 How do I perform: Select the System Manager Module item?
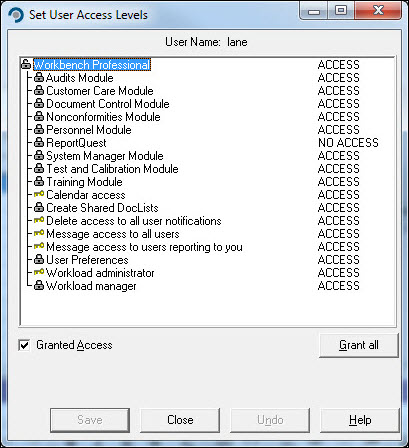(x=105, y=156)
